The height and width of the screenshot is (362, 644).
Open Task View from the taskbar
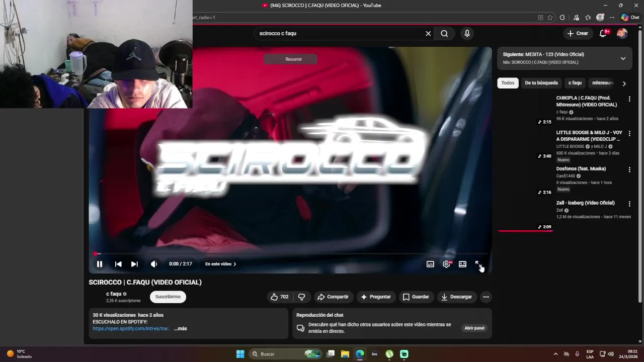(x=331, y=354)
